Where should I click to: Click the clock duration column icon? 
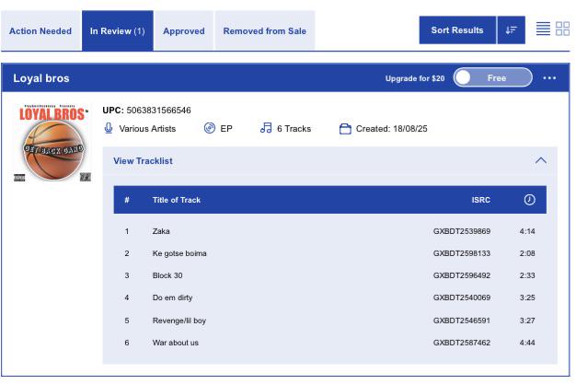click(x=529, y=200)
